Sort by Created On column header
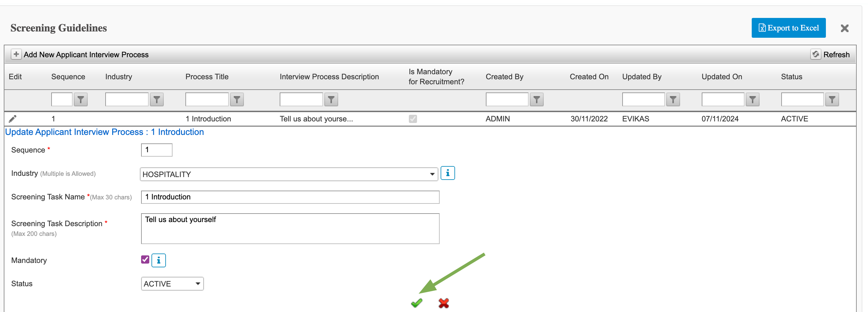The width and height of the screenshot is (868, 312). point(589,76)
